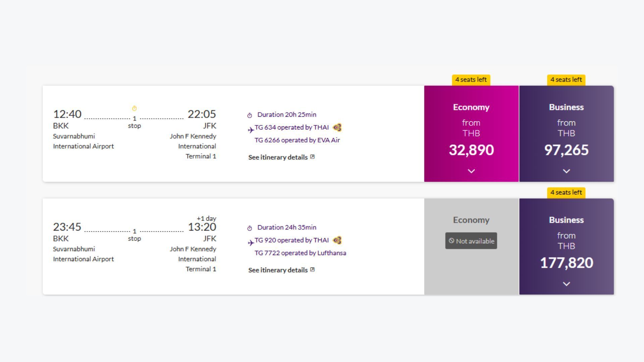644x362 pixels.
Task: Click the THAI airline logo next to TG 634
Action: tap(337, 128)
